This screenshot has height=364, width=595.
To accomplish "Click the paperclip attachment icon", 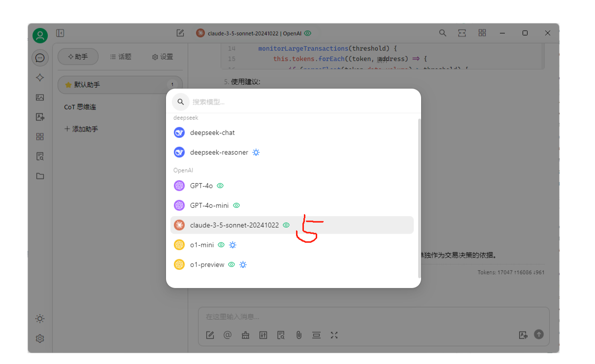I will point(298,335).
